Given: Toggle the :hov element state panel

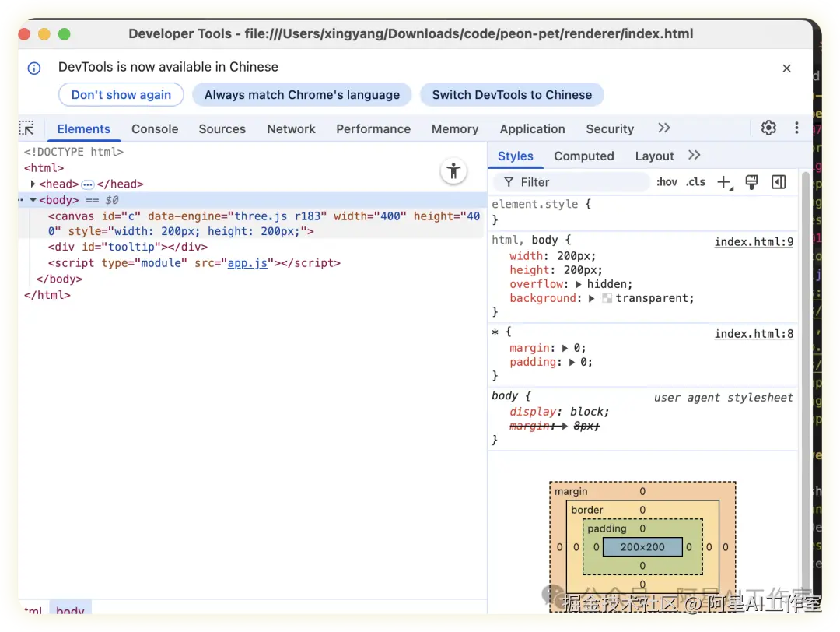Looking at the screenshot, I should [x=667, y=182].
